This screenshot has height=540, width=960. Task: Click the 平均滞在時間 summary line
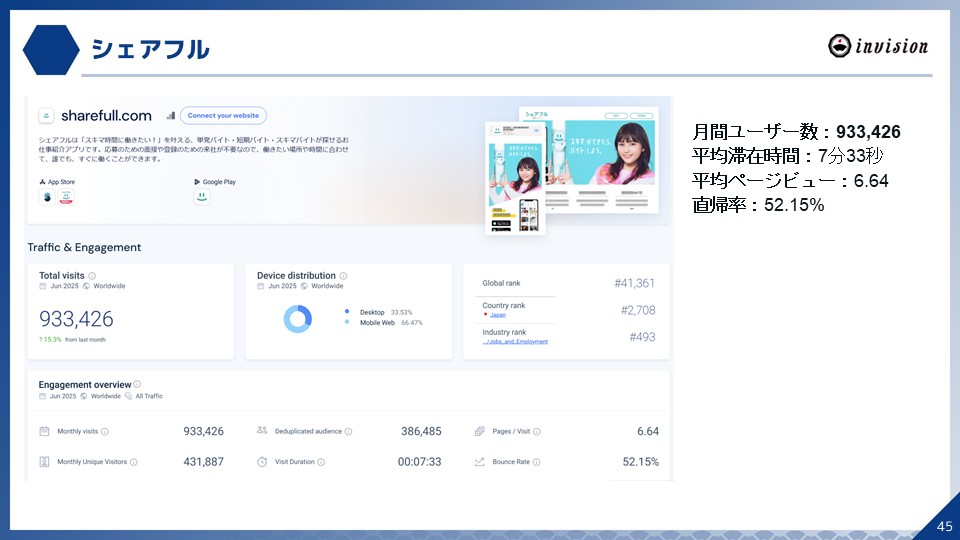tap(788, 156)
